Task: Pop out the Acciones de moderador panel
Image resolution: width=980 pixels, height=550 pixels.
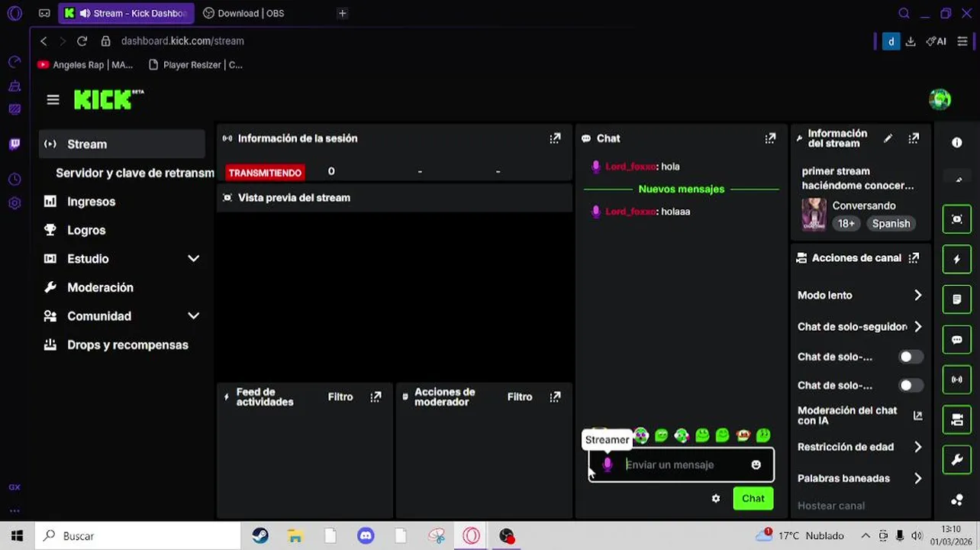Action: [x=555, y=397]
